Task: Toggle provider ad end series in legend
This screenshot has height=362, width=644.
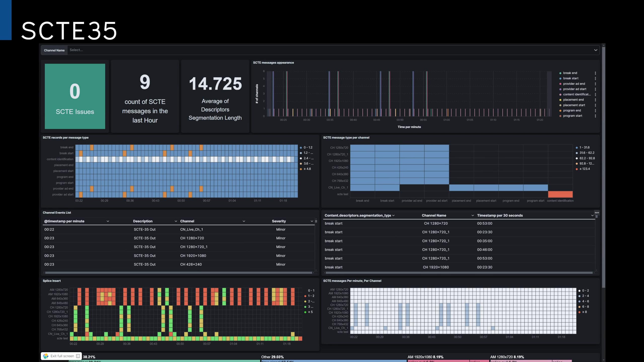Action: point(574,84)
